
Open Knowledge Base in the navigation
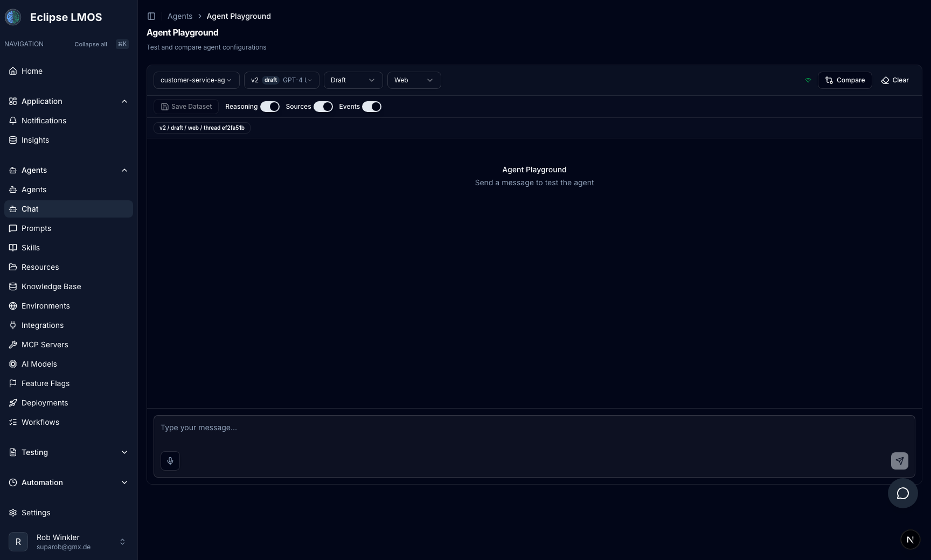[x=68, y=286]
